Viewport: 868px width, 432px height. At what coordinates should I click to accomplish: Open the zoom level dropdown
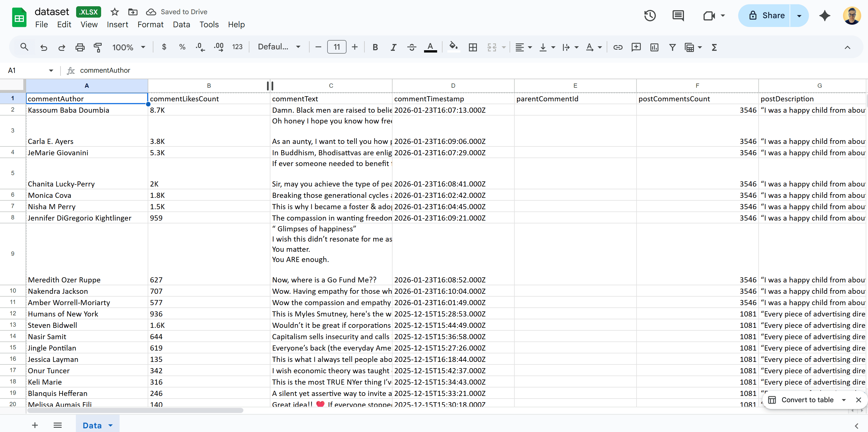[129, 47]
